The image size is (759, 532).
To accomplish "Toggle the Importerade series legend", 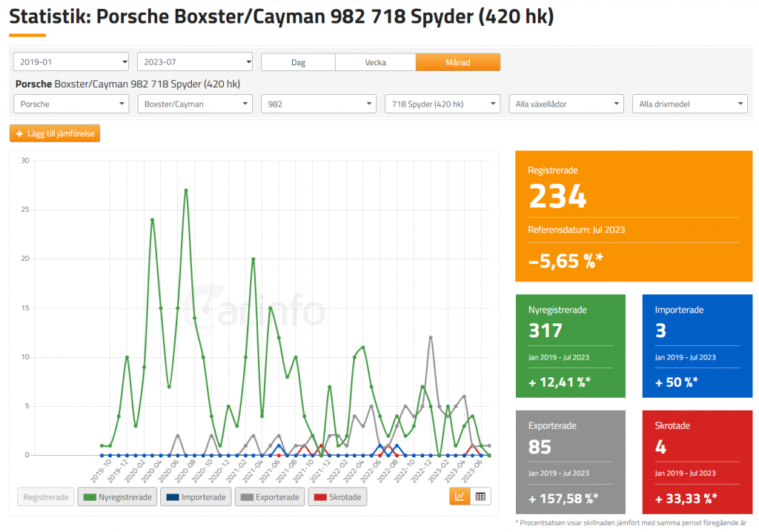I will click(196, 497).
